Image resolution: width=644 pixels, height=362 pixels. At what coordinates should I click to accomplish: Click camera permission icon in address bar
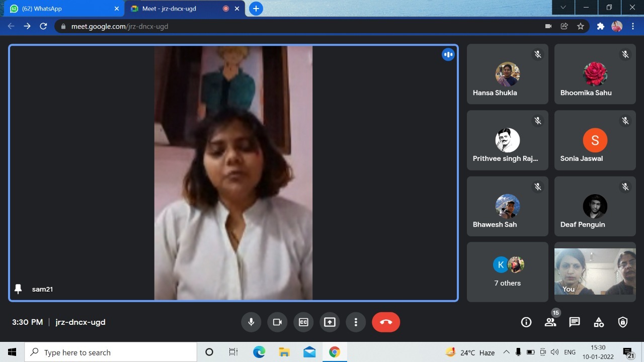pyautogui.click(x=548, y=26)
